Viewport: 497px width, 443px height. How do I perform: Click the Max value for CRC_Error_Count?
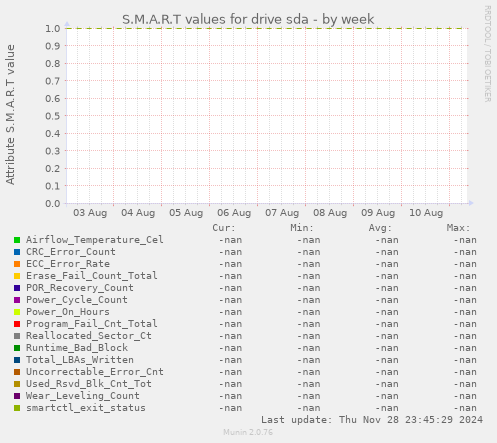(x=465, y=252)
